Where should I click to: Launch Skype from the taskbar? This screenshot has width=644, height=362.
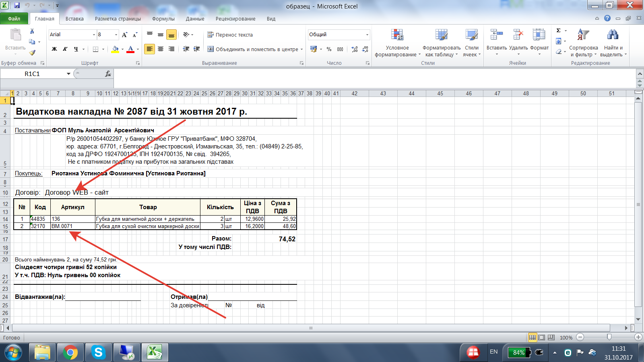click(x=98, y=353)
